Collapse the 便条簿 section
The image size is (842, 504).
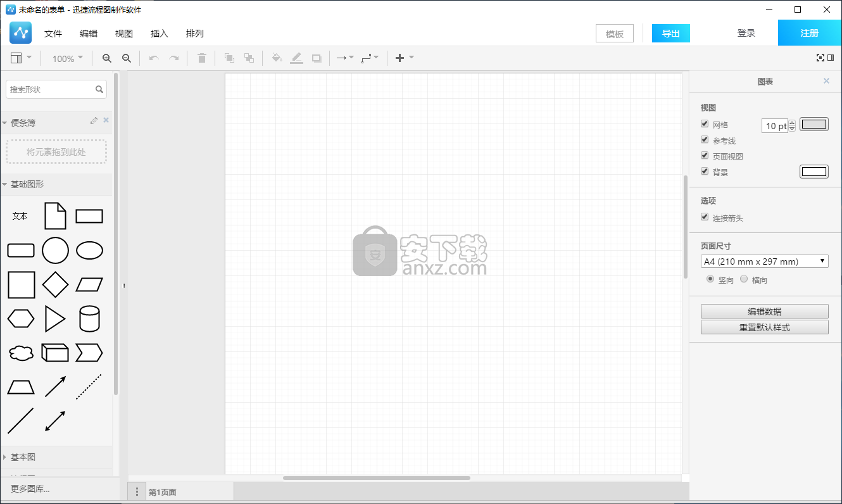coord(5,123)
